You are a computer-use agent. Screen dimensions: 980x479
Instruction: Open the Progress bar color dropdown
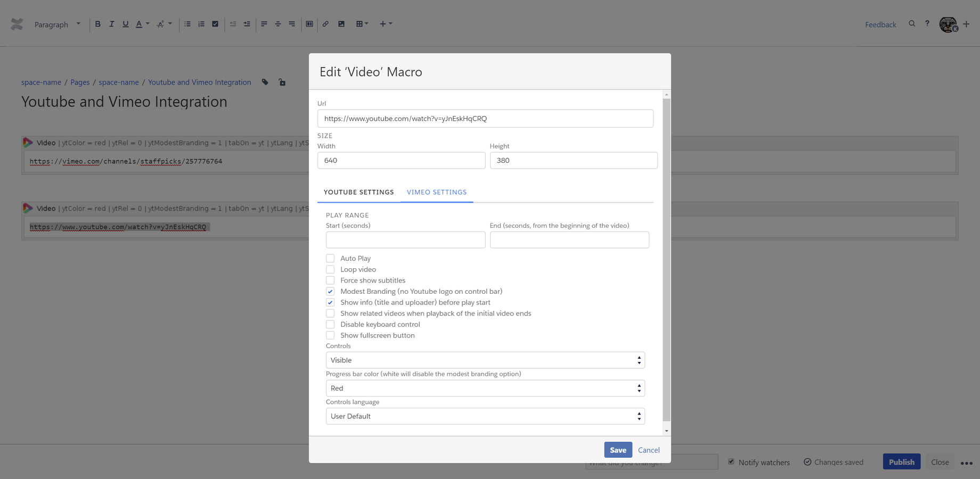pos(485,388)
